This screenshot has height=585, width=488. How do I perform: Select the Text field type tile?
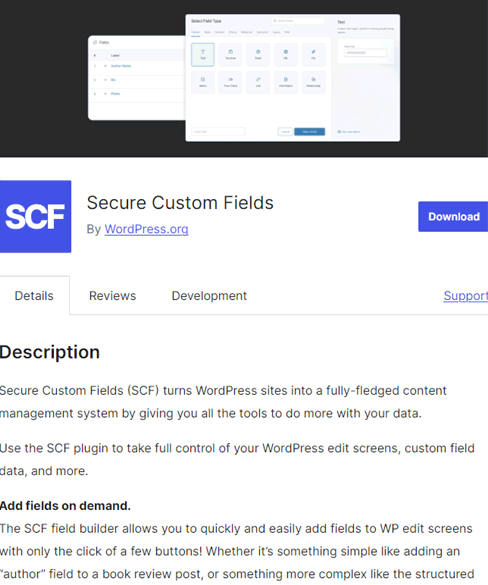(203, 54)
